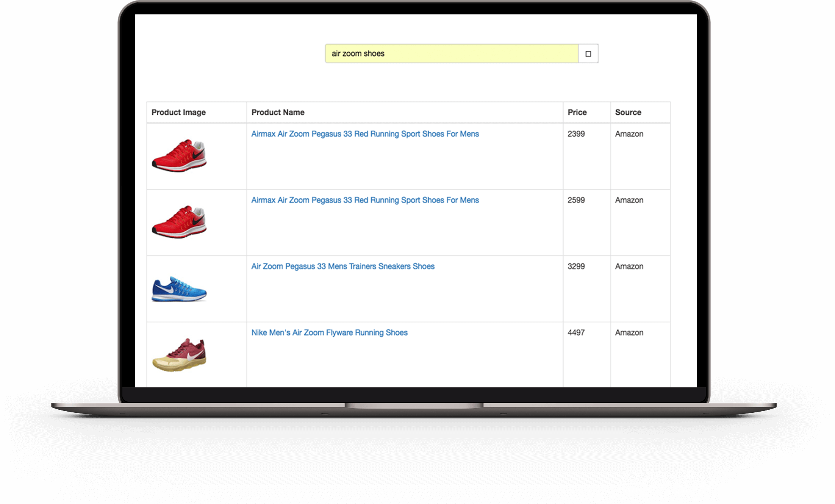Click the maroon Flyware shoe thumbnail
The height and width of the screenshot is (504, 835).
coord(179,355)
